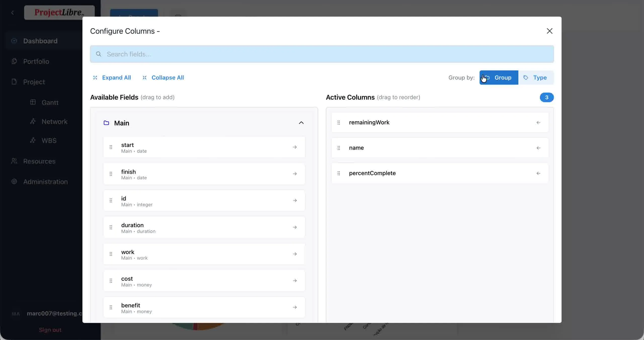Click the Main folder group header
644x340 pixels.
[x=204, y=123]
